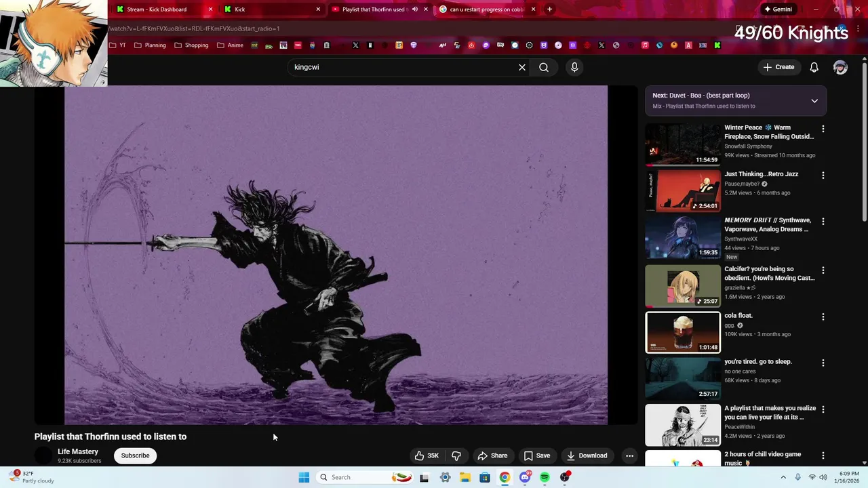Viewport: 868px width, 488px height.
Task: Open the Life Mastery channel link
Action: (x=78, y=451)
